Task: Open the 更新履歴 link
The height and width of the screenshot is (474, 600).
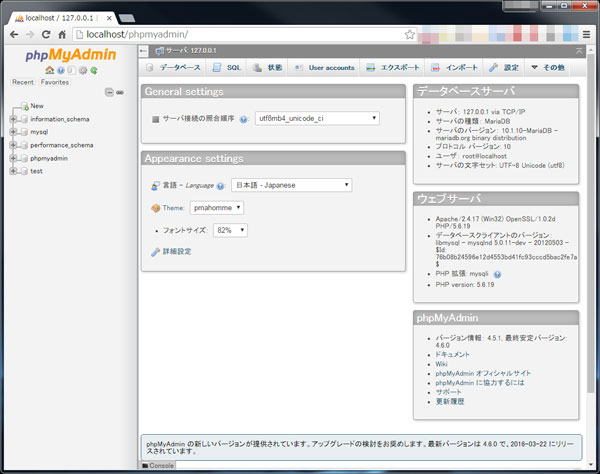Action: click(x=450, y=402)
